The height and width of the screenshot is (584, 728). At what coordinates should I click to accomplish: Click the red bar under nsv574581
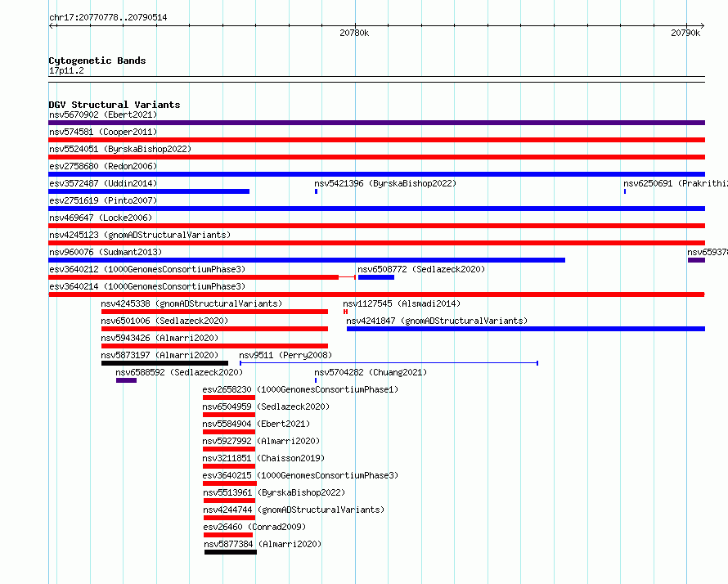coord(376,140)
